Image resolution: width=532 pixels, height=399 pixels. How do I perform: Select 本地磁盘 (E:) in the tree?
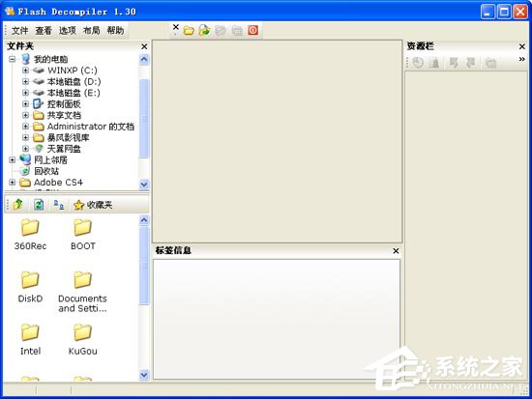74,93
